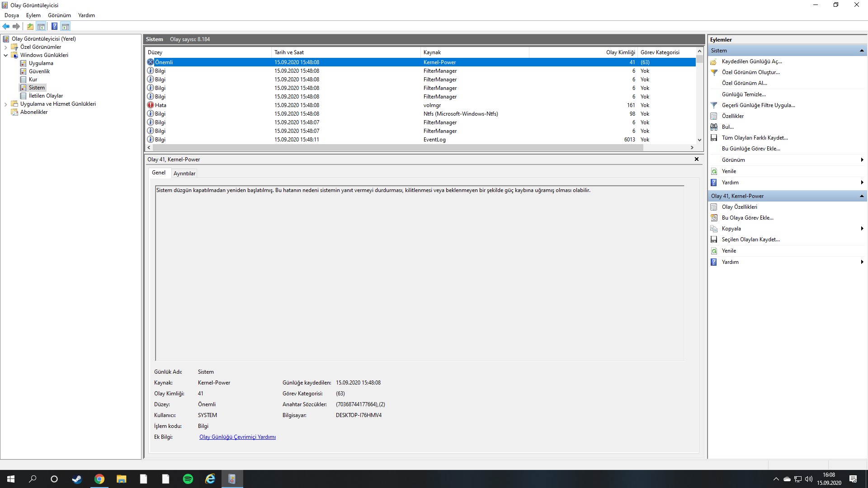Click Save All Events As (Tüm Olayları Farklı Kaydet)
Image resolution: width=868 pixels, height=488 pixels.
click(755, 138)
